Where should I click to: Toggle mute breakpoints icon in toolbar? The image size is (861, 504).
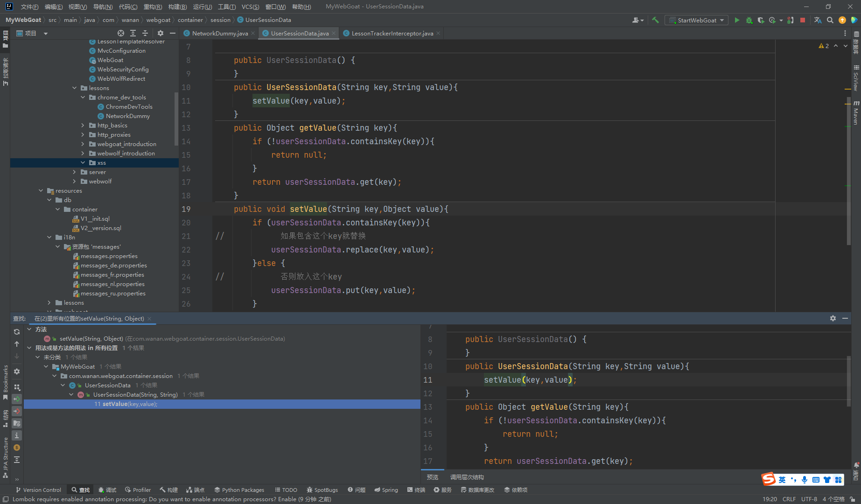point(790,20)
